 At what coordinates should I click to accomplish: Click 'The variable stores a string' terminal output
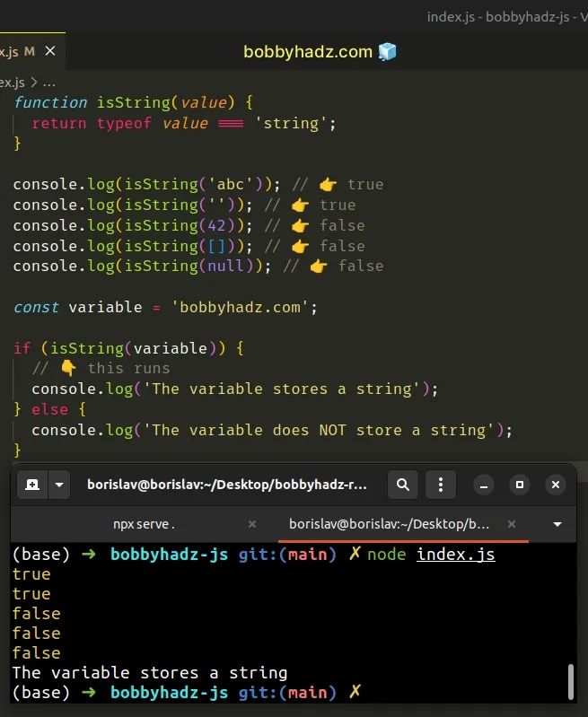(x=150, y=673)
